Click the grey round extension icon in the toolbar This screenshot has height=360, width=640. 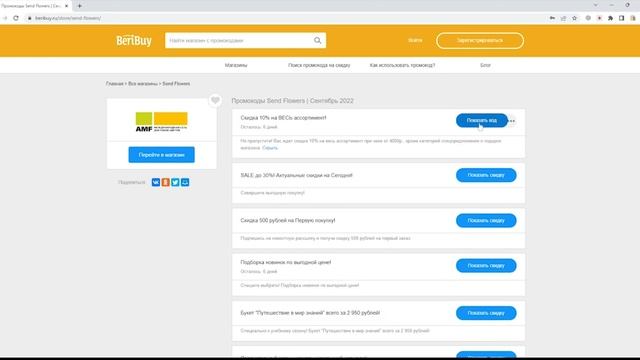coord(588,18)
